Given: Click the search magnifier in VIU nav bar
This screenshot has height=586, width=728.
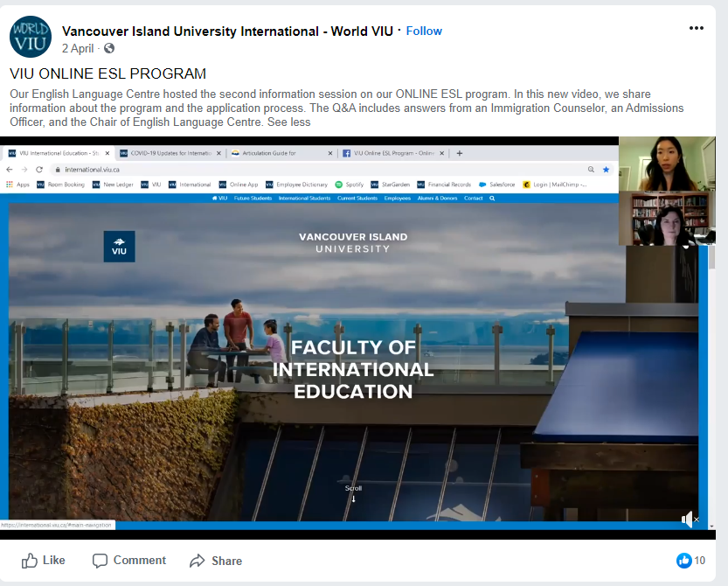Looking at the screenshot, I should tap(492, 199).
